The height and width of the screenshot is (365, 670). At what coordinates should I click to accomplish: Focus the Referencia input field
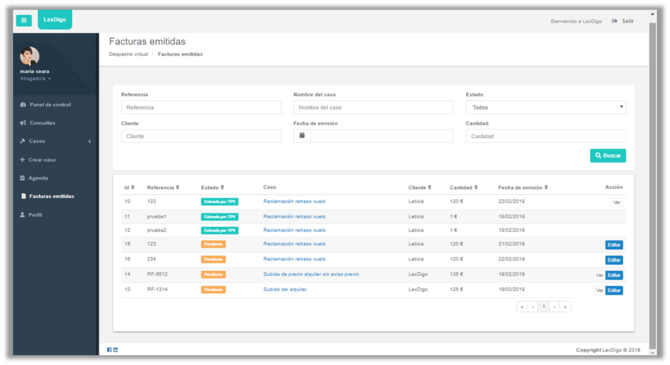[201, 107]
